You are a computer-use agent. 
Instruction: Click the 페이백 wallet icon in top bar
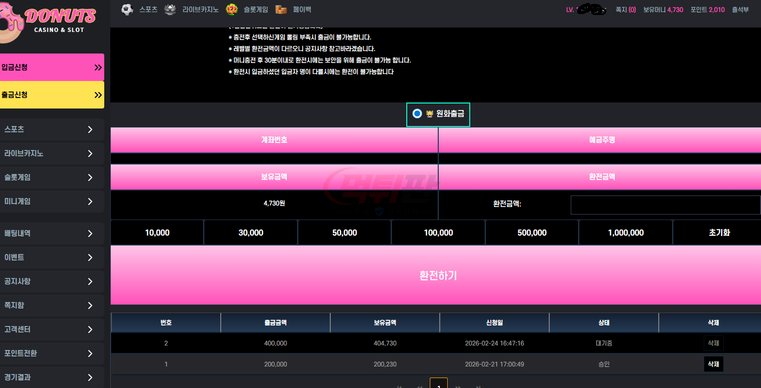click(281, 9)
